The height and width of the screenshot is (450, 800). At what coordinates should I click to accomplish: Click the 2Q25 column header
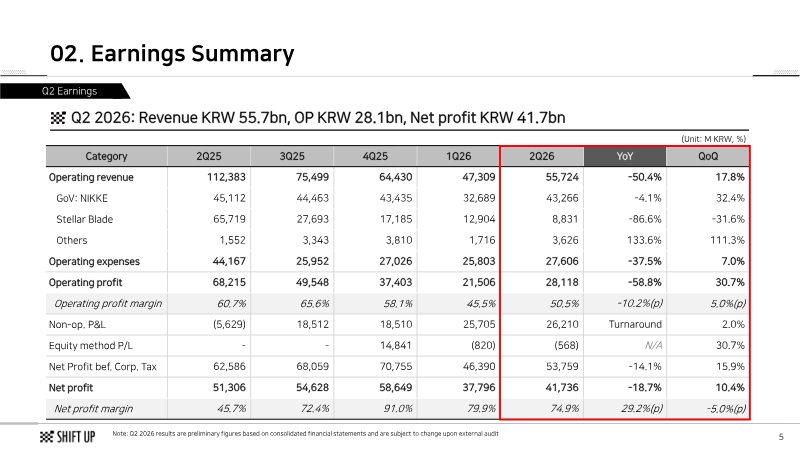coord(209,156)
